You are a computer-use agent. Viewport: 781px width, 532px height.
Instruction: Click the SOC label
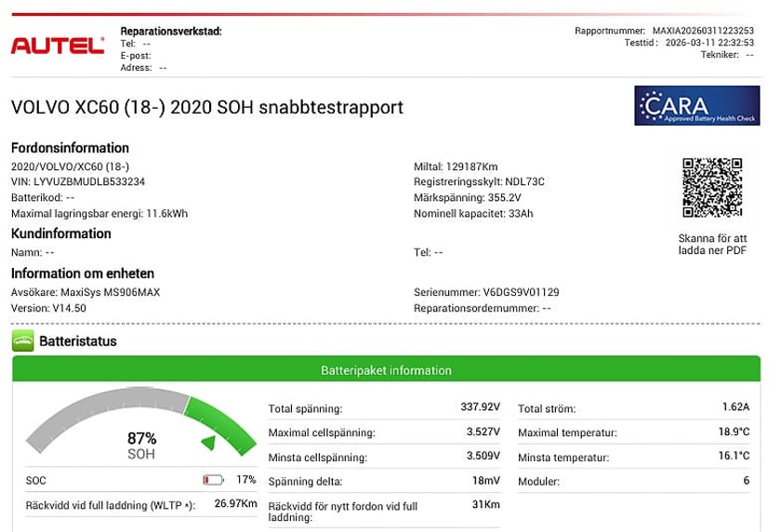click(x=36, y=481)
